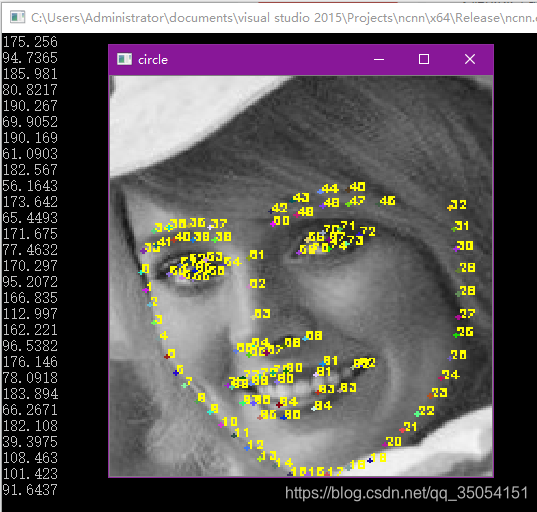Click the console value 78.0918

tap(30, 378)
